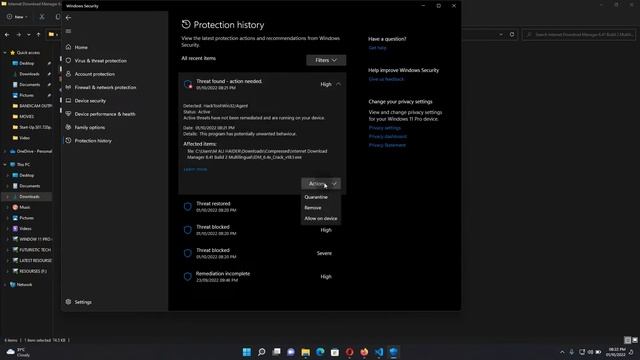Launch Firefox from the taskbar
640x360 pixels.
click(364, 352)
